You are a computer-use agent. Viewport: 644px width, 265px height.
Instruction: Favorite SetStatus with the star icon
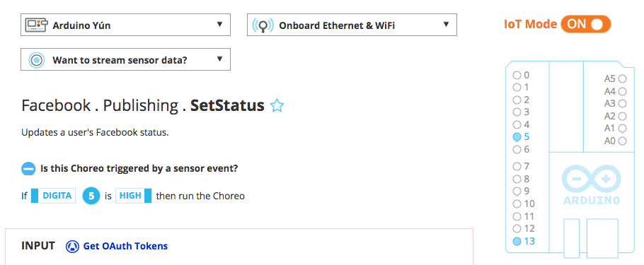click(x=277, y=106)
